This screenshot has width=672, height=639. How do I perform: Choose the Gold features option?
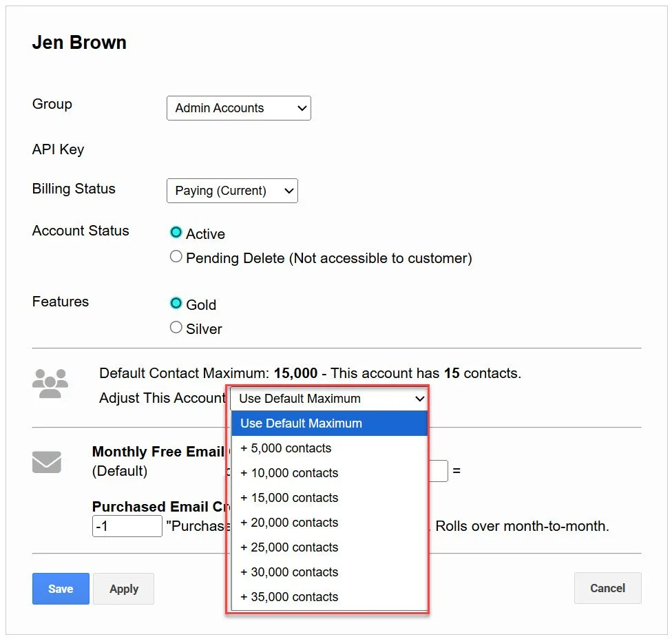point(176,304)
